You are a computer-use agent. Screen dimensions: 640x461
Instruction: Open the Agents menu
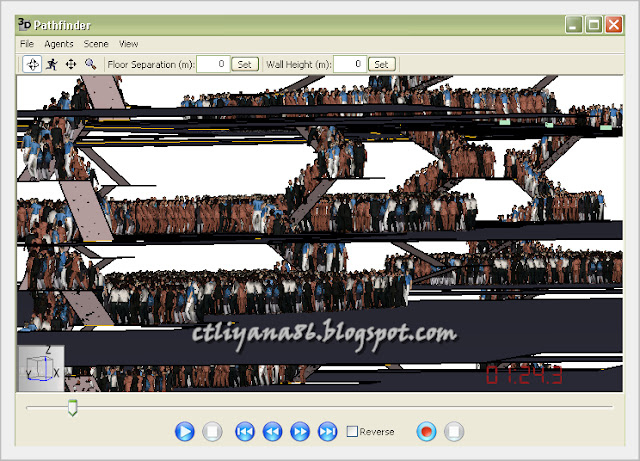click(x=59, y=44)
